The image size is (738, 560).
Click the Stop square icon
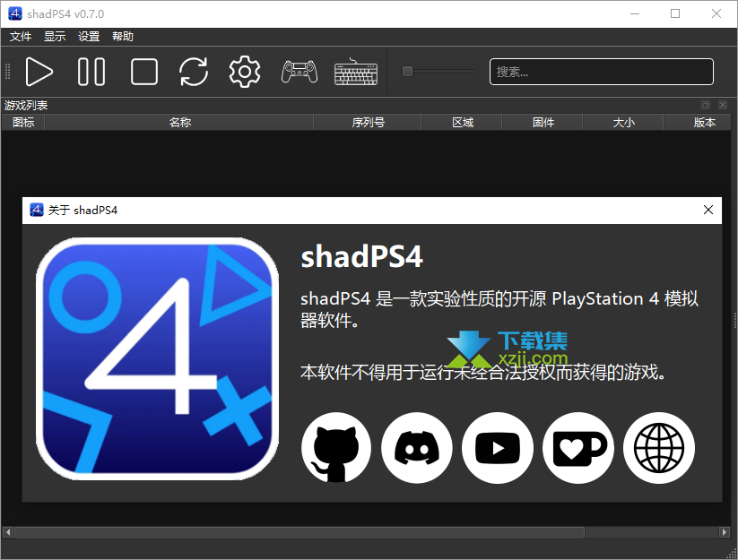[x=143, y=72]
